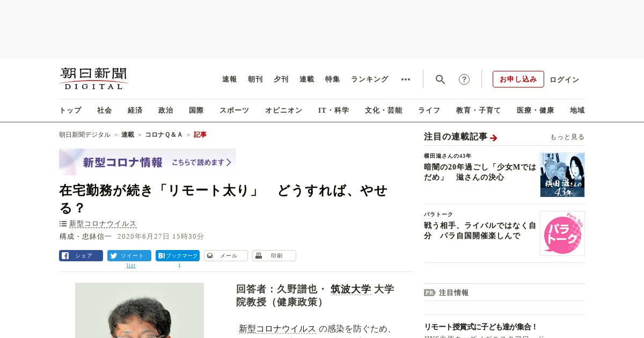The height and width of the screenshot is (338, 644).
Task: Send the article by メール button
Action: pyautogui.click(x=226, y=255)
